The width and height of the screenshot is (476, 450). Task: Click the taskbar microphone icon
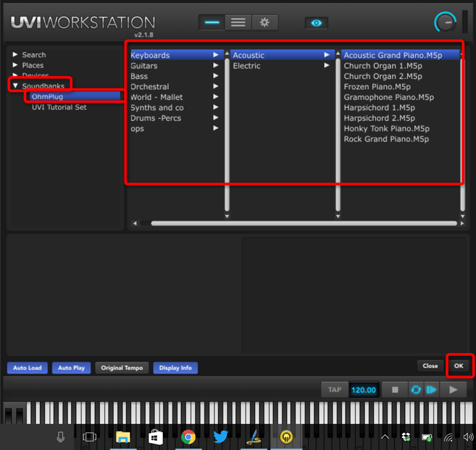pos(61,437)
